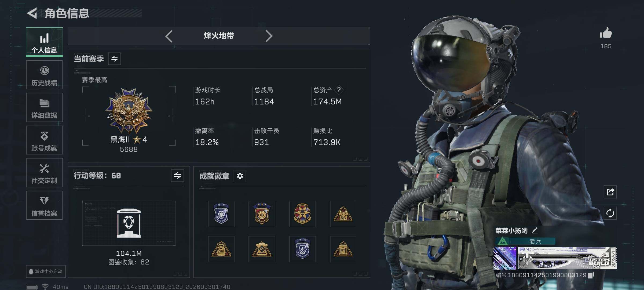Open the 历史战绩 tab
This screenshot has height=290, width=644.
coord(44,75)
